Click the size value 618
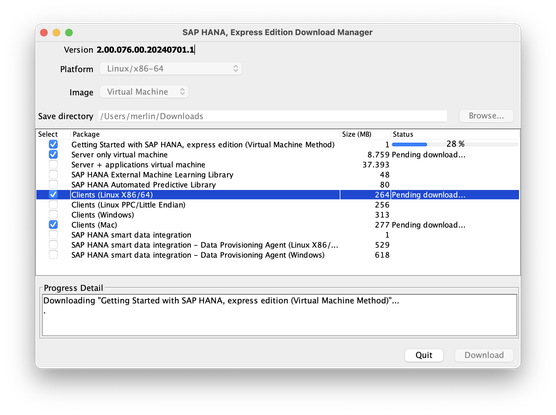 coord(382,255)
